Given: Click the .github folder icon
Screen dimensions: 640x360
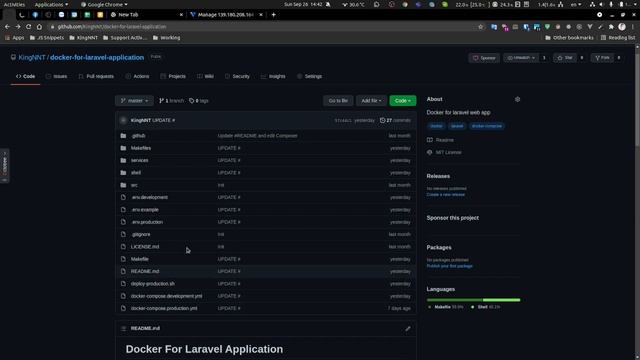Looking at the screenshot, I should [x=123, y=136].
